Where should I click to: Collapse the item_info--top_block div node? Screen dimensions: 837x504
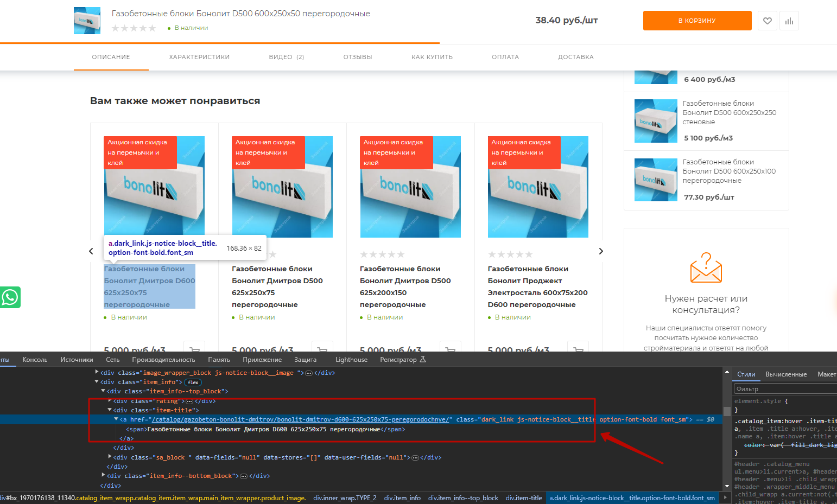[x=103, y=391]
